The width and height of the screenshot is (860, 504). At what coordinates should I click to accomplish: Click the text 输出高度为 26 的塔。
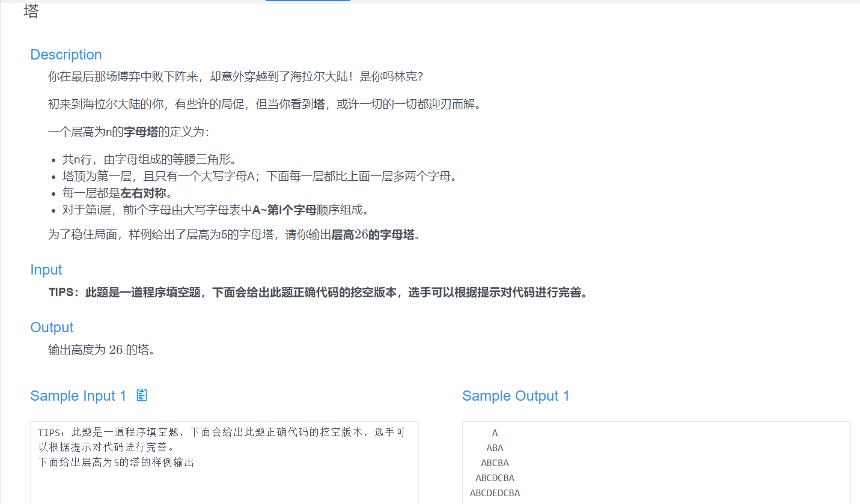click(102, 350)
